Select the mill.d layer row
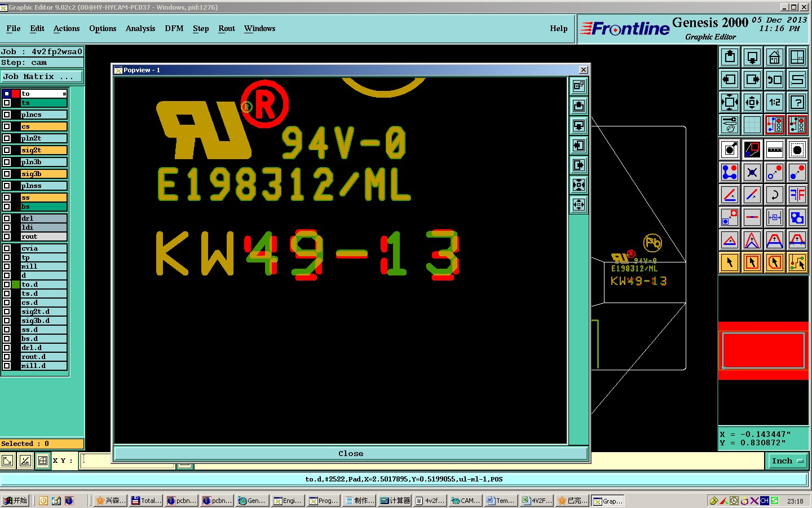 pyautogui.click(x=43, y=366)
